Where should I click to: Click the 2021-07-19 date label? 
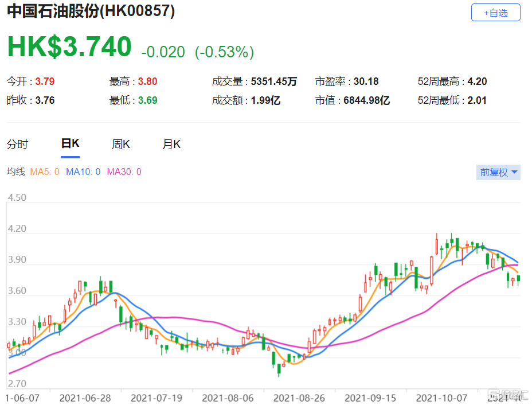pyautogui.click(x=157, y=398)
